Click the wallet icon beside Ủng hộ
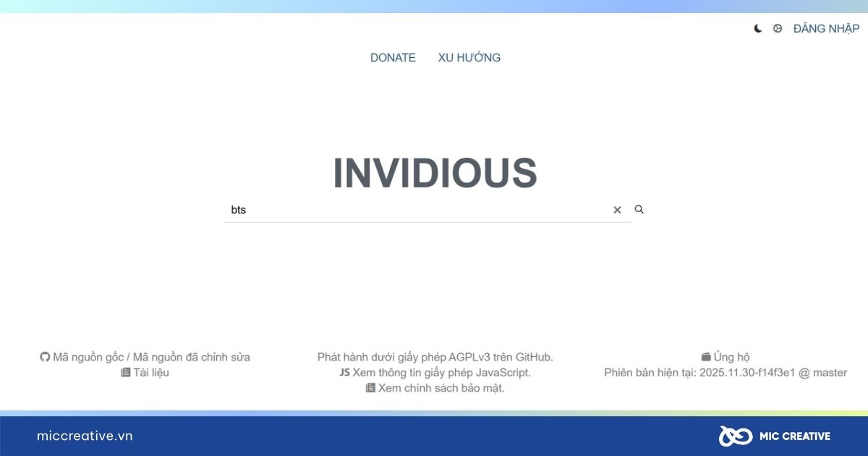868x456 pixels. click(706, 358)
